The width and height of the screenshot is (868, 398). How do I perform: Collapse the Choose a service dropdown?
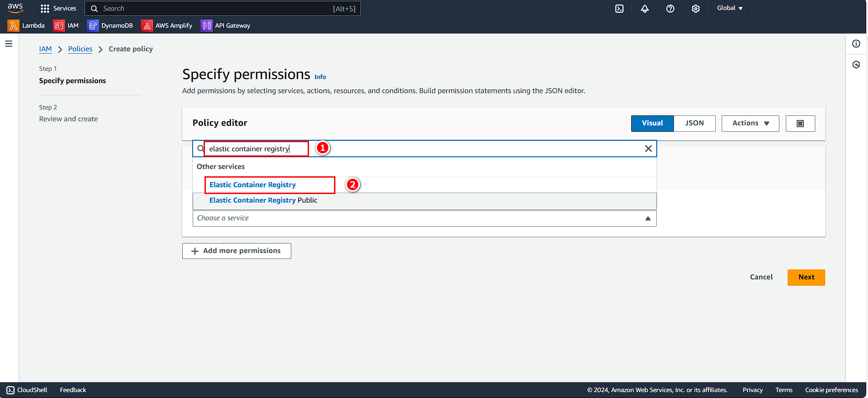pyautogui.click(x=648, y=219)
